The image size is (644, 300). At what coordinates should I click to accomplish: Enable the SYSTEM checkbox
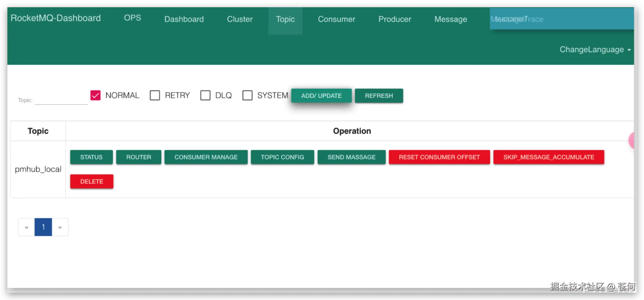coord(247,95)
